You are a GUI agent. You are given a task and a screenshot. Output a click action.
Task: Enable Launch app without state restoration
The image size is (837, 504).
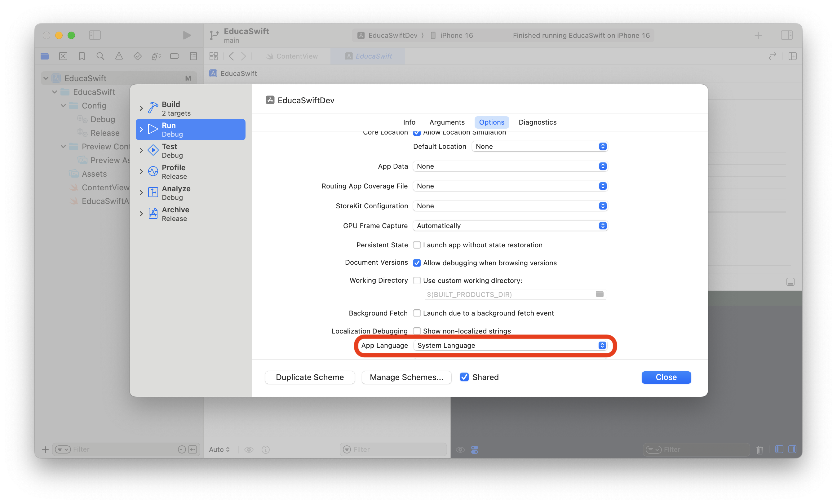point(417,245)
